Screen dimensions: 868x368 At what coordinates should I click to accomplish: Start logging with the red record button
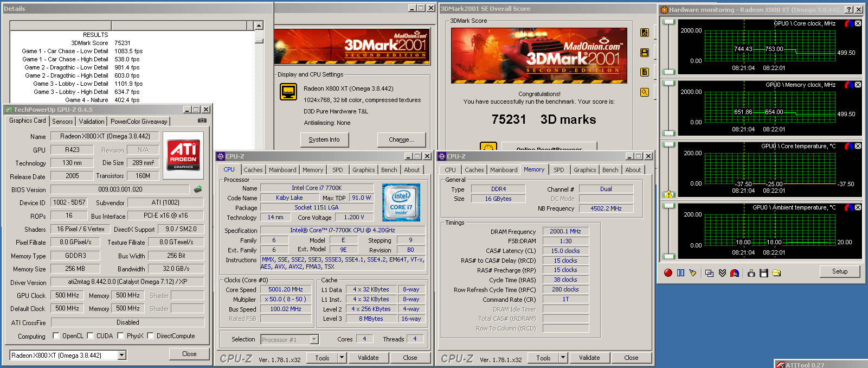(x=668, y=272)
